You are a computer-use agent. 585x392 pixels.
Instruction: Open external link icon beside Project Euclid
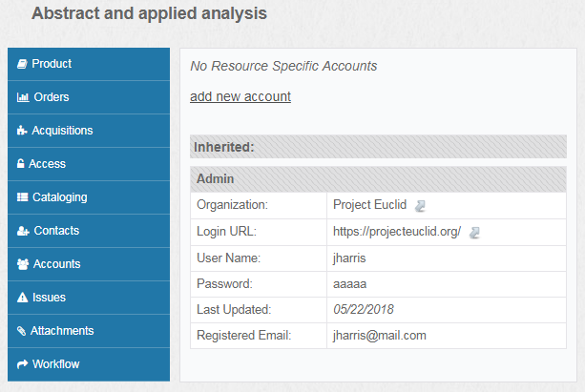(420, 206)
